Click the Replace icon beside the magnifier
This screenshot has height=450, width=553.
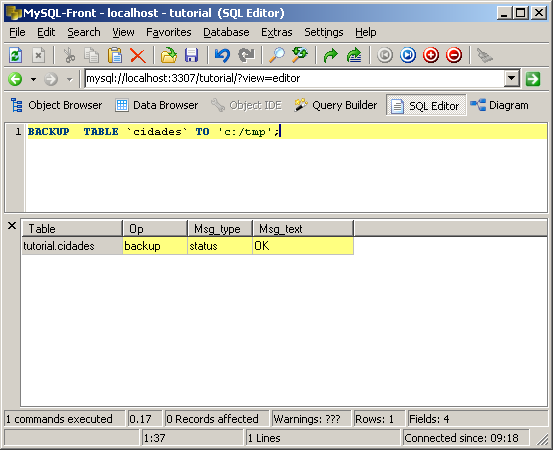pyautogui.click(x=300, y=55)
